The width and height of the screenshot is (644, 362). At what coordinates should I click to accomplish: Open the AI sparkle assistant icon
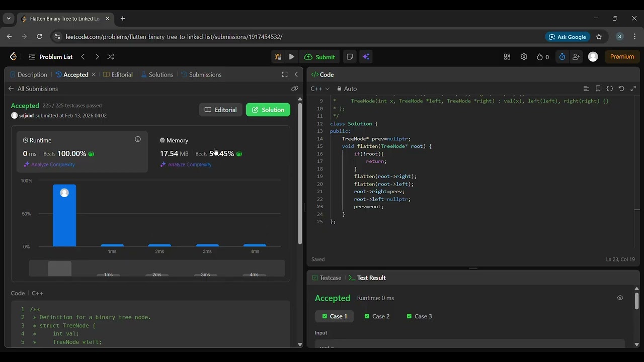coord(366,57)
